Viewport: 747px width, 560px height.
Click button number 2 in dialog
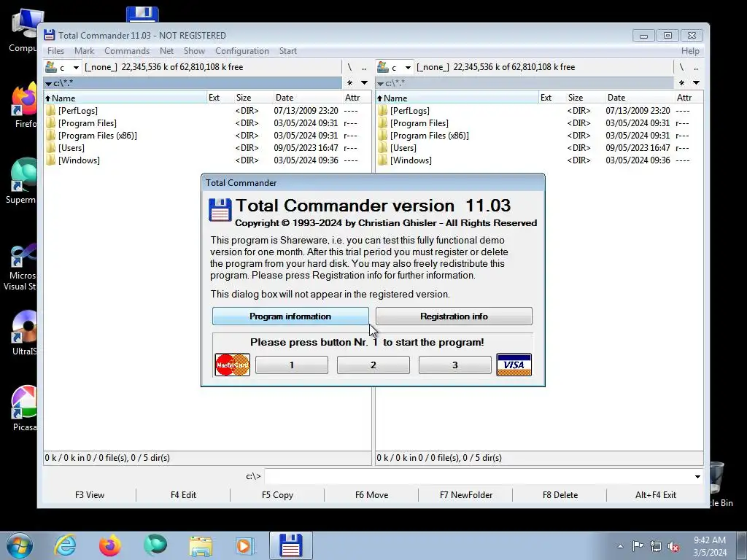click(x=373, y=365)
